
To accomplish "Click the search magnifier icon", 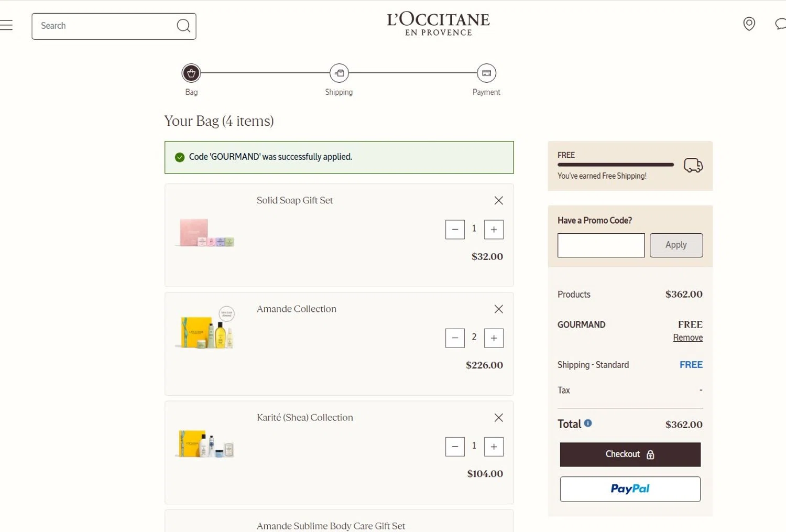I will [183, 26].
